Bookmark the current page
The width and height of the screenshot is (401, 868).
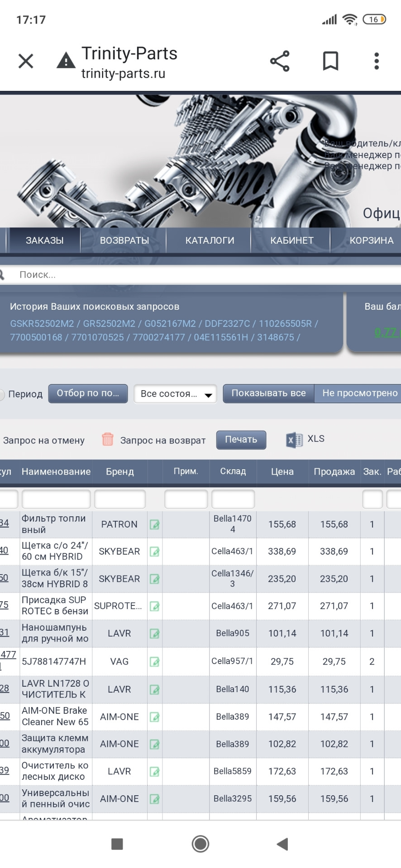click(x=330, y=61)
